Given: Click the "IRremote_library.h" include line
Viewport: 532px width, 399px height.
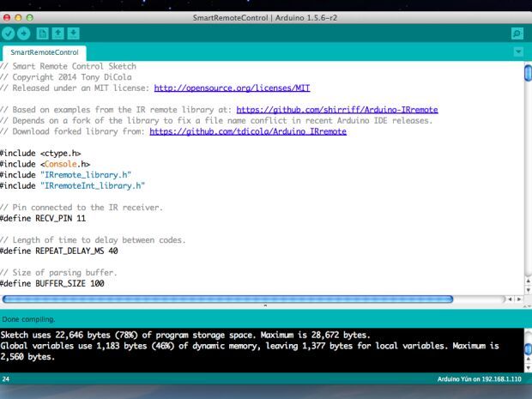Looking at the screenshot, I should 65,175.
